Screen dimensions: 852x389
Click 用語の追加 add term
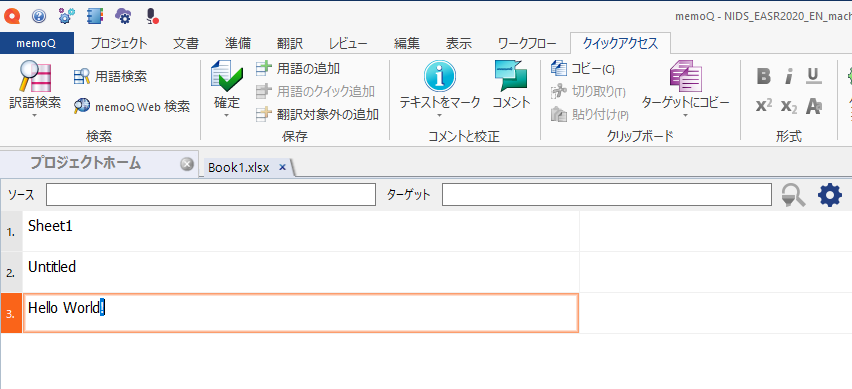click(298, 68)
